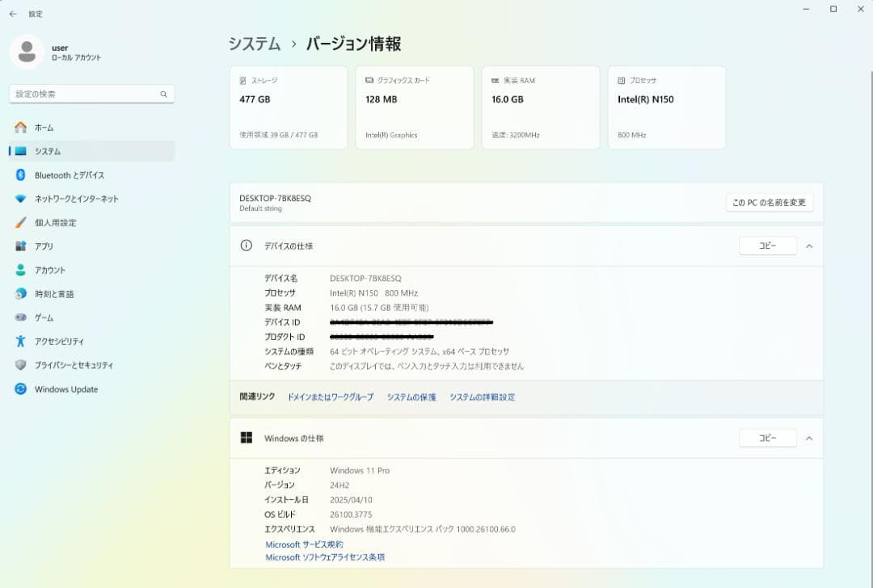Collapse the デバイスの仕様 section
The height and width of the screenshot is (588, 873).
(x=809, y=246)
